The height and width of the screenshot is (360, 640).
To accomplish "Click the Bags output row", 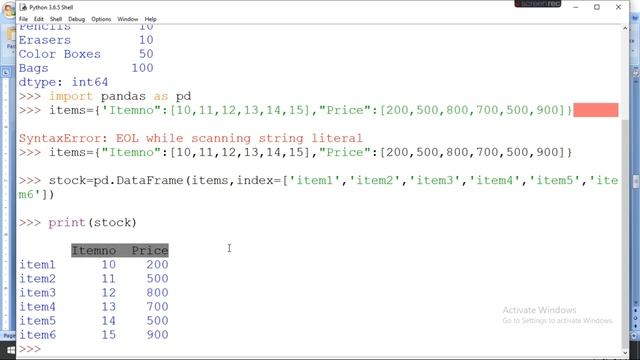I will click(86, 68).
